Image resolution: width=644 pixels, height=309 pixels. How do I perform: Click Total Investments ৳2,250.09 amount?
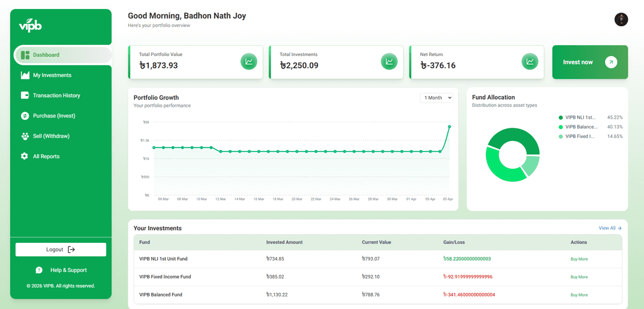pos(299,66)
